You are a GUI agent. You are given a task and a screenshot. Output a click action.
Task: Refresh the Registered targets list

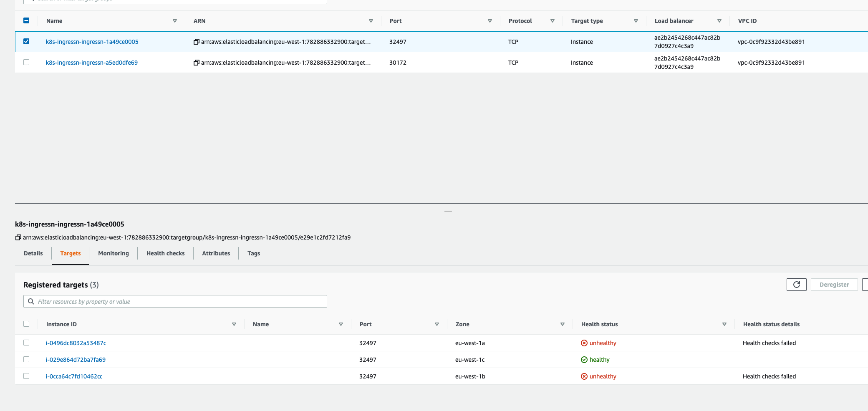[796, 284]
